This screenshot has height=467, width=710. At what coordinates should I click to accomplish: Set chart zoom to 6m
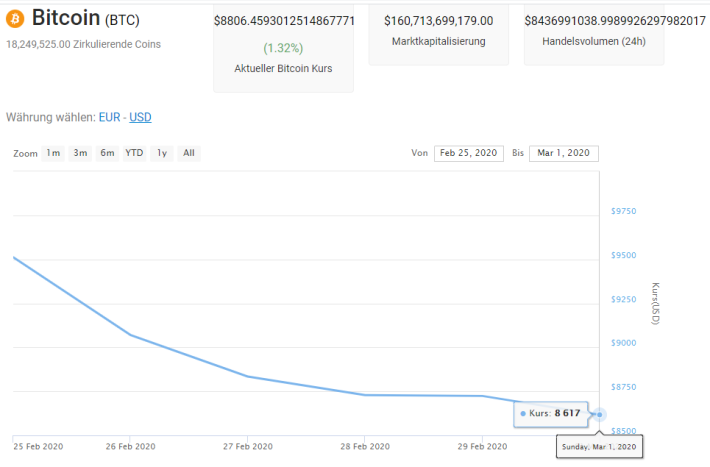tap(107, 153)
